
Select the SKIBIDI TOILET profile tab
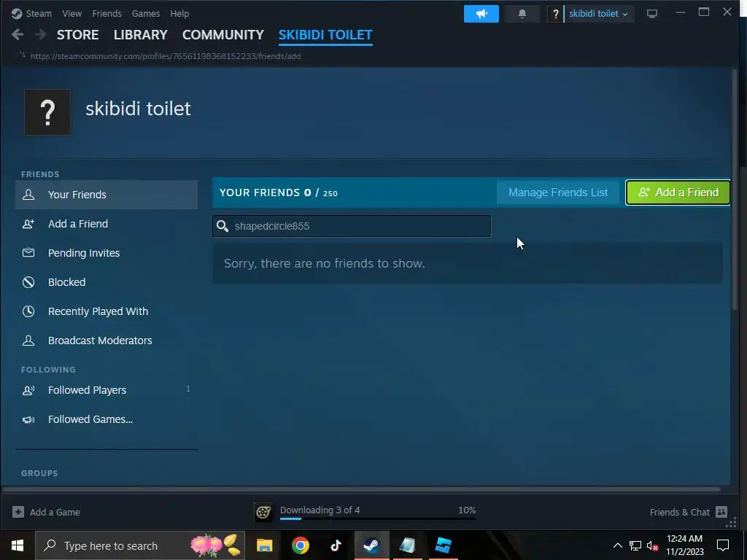click(325, 35)
